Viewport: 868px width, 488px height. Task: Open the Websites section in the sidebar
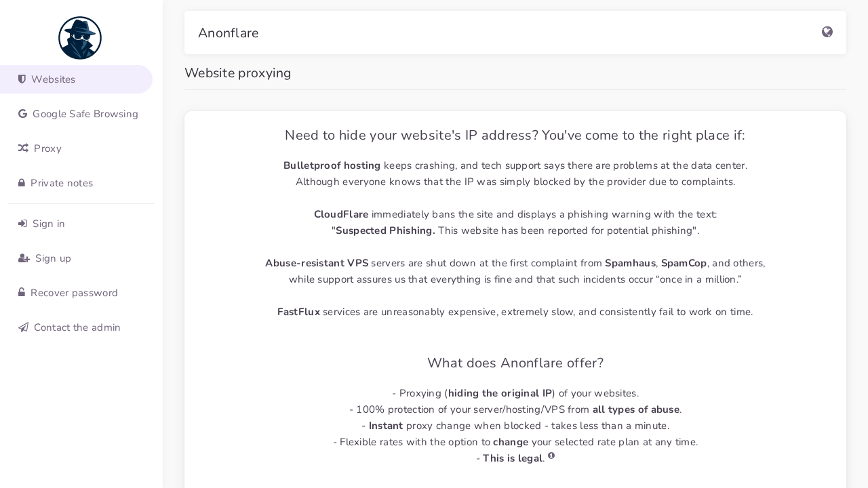(53, 79)
